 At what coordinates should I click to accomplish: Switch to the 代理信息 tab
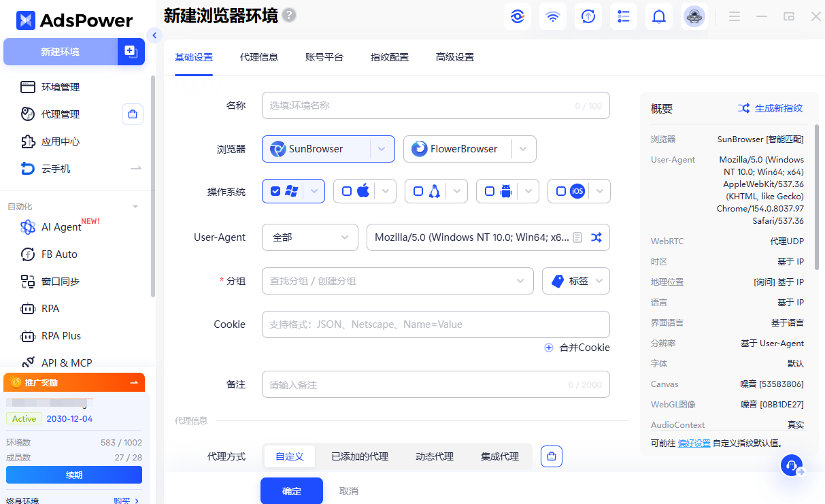click(259, 57)
